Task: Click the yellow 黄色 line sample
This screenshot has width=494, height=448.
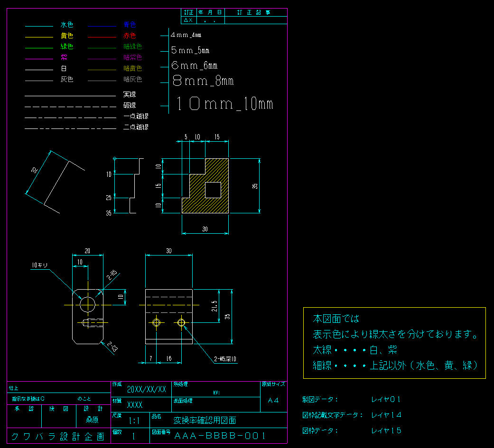Action: coord(39,36)
